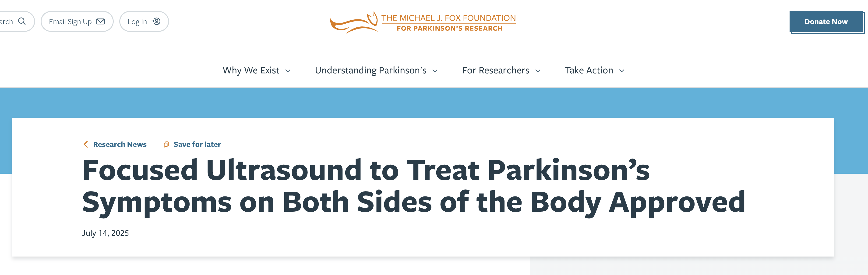This screenshot has height=275, width=868.
Task: Click the Michael J. Fox Foundation title text
Action: pos(448,18)
